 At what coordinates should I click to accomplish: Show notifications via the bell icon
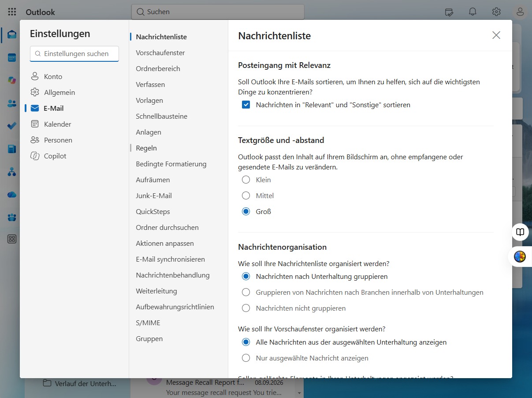click(473, 12)
